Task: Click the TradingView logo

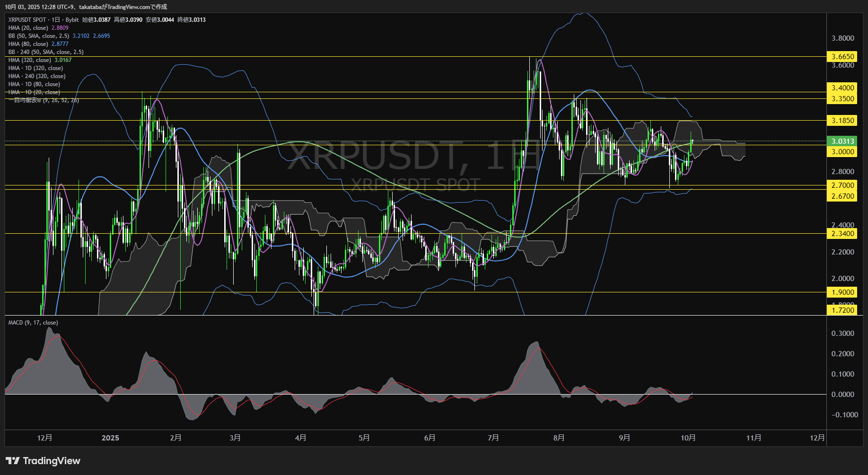Action: coord(43,461)
